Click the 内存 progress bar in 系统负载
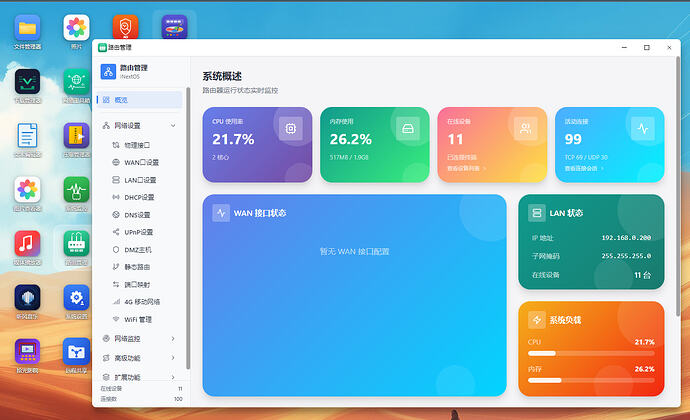 [x=591, y=380]
